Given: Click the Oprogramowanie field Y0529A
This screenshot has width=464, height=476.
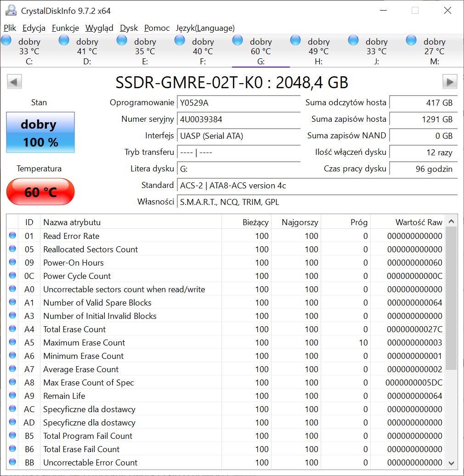Looking at the screenshot, I should [x=238, y=103].
